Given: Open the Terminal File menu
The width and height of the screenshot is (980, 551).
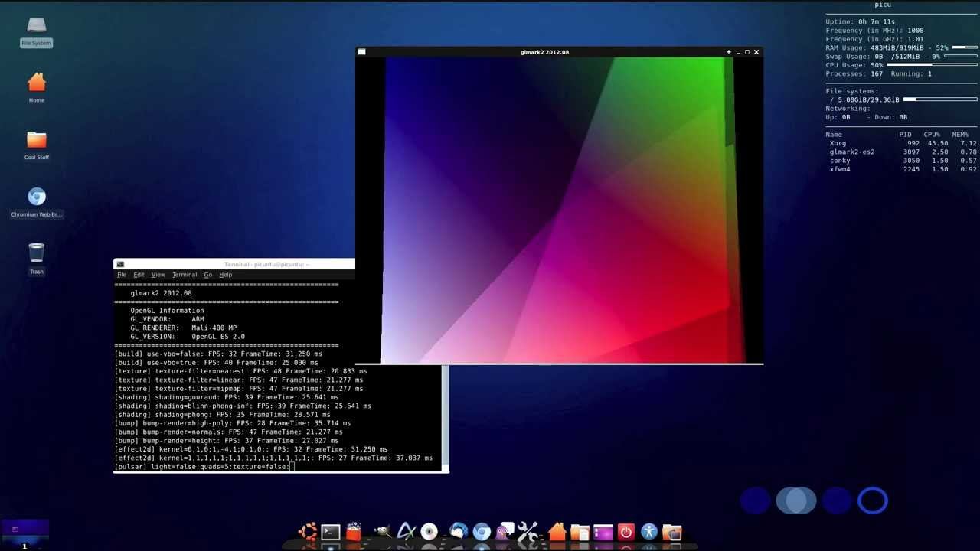Looking at the screenshot, I should [122, 275].
